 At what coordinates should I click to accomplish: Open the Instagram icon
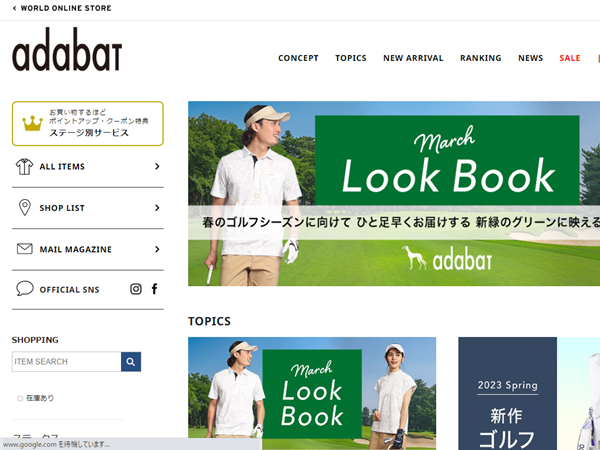136,289
